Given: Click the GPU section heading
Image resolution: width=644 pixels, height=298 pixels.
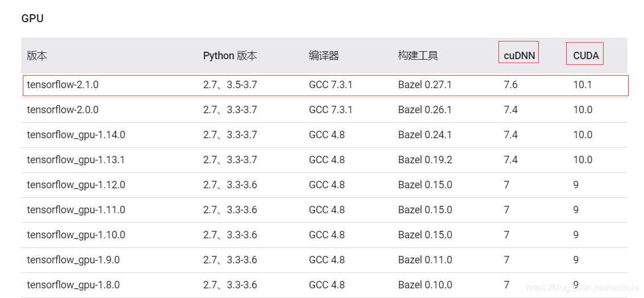Looking at the screenshot, I should pos(32,19).
